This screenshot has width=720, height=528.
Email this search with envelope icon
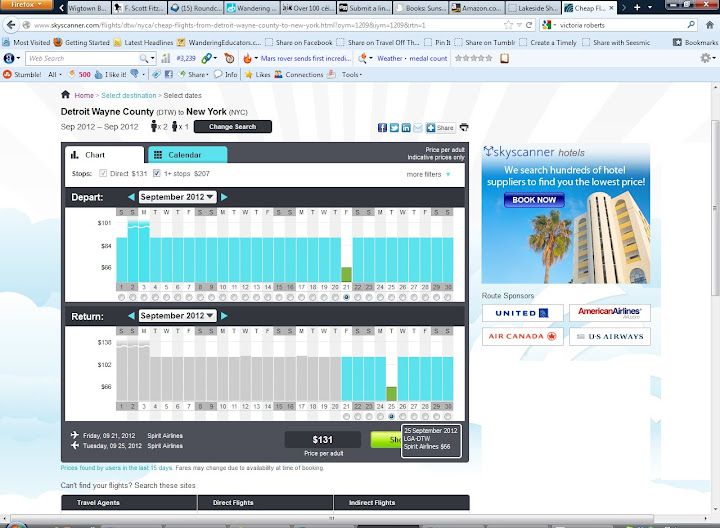coord(417,128)
